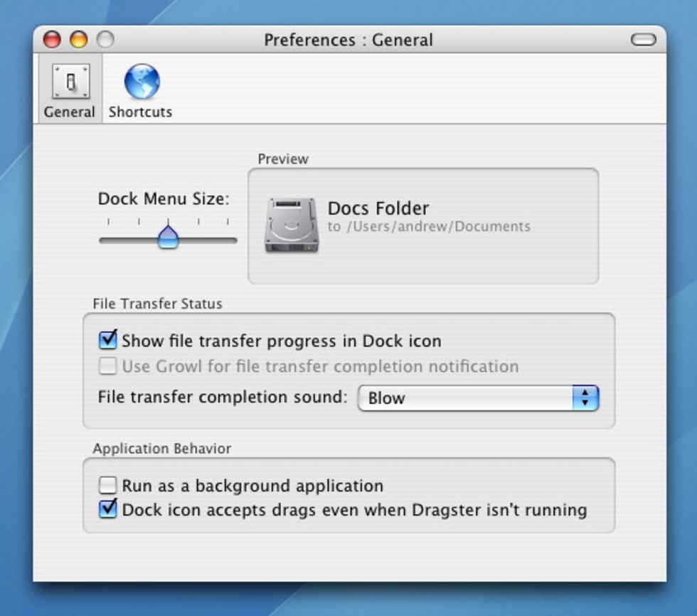
Task: Click the Docs Folder name in Preview
Action: 378,208
